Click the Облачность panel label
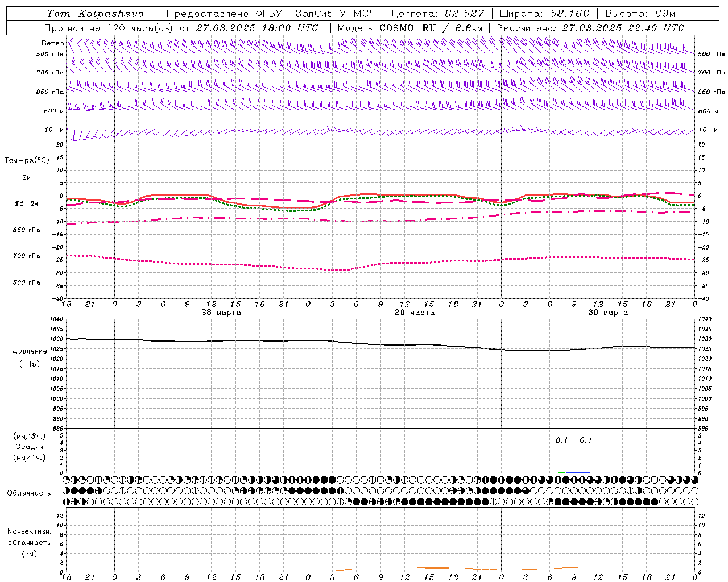 pyautogui.click(x=29, y=493)
